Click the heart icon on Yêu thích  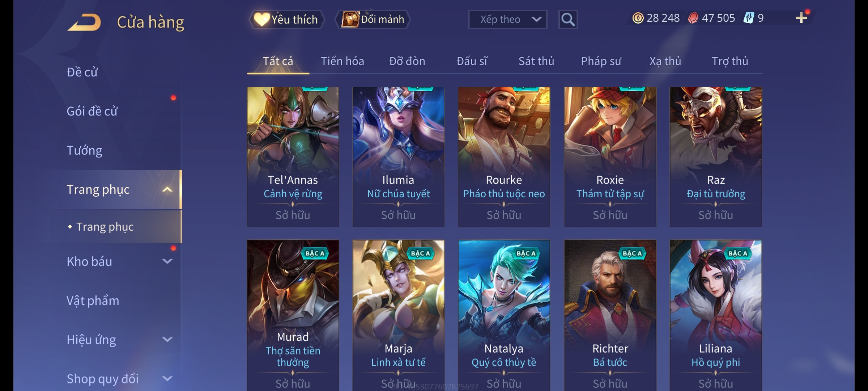261,19
